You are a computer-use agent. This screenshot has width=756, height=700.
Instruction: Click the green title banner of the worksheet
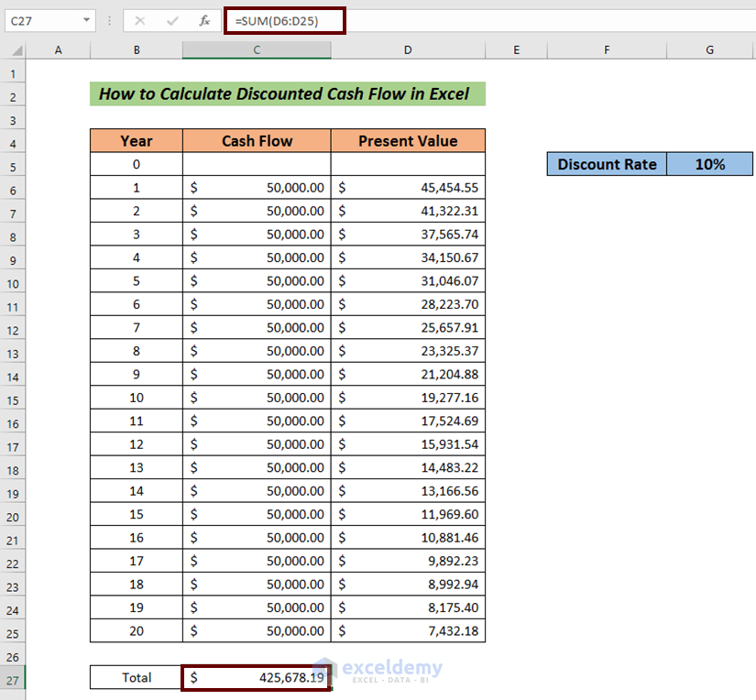(287, 93)
